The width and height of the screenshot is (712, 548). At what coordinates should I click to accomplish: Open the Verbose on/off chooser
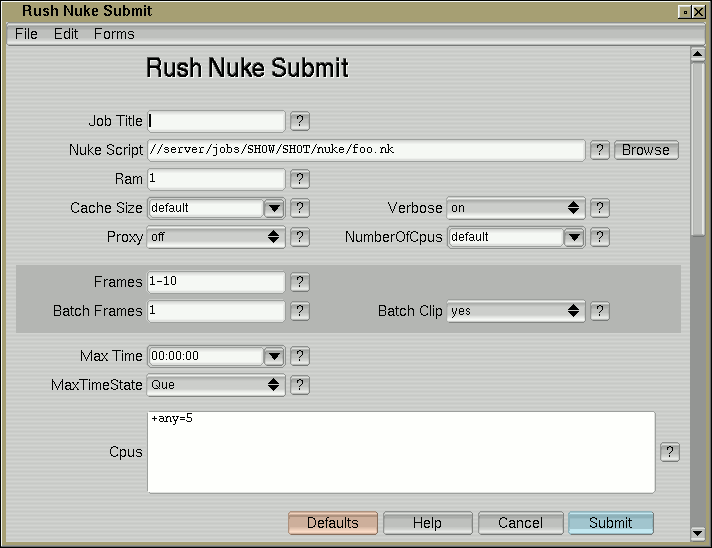tap(516, 208)
